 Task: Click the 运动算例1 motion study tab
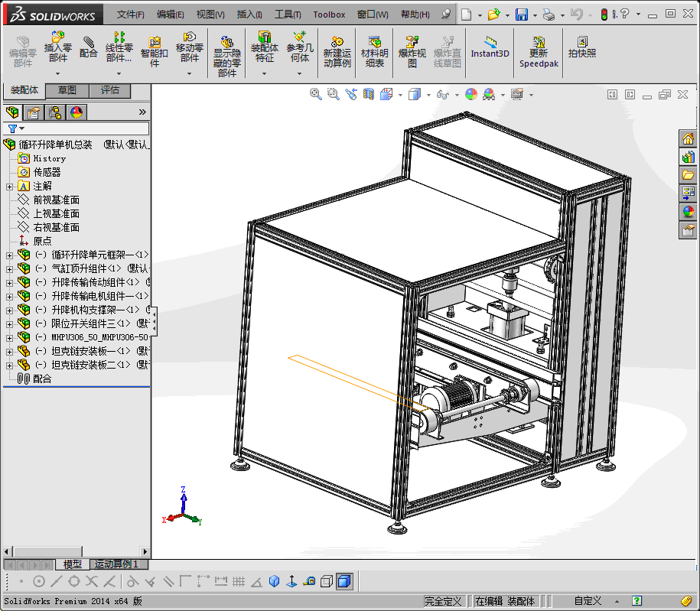click(x=116, y=564)
